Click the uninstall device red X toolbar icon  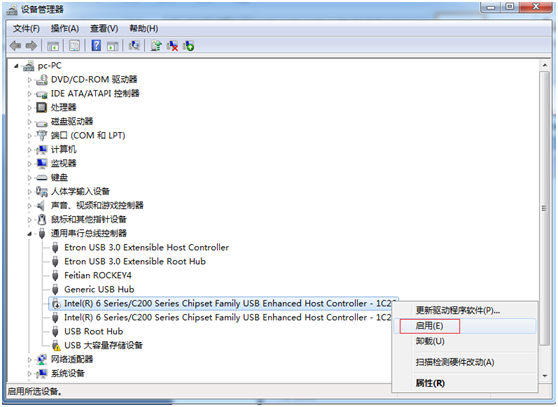click(173, 46)
